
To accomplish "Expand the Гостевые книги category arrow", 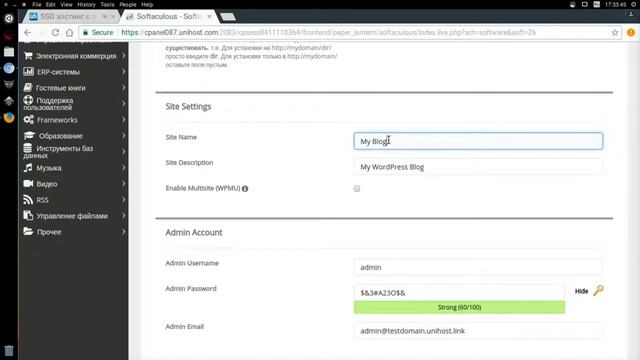I will [x=123, y=87].
